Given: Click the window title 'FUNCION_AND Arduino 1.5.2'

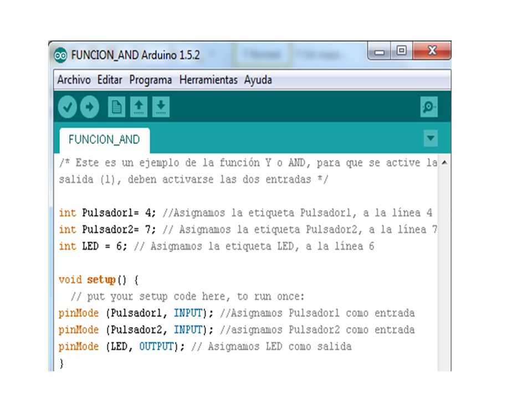Looking at the screenshot, I should point(135,55).
